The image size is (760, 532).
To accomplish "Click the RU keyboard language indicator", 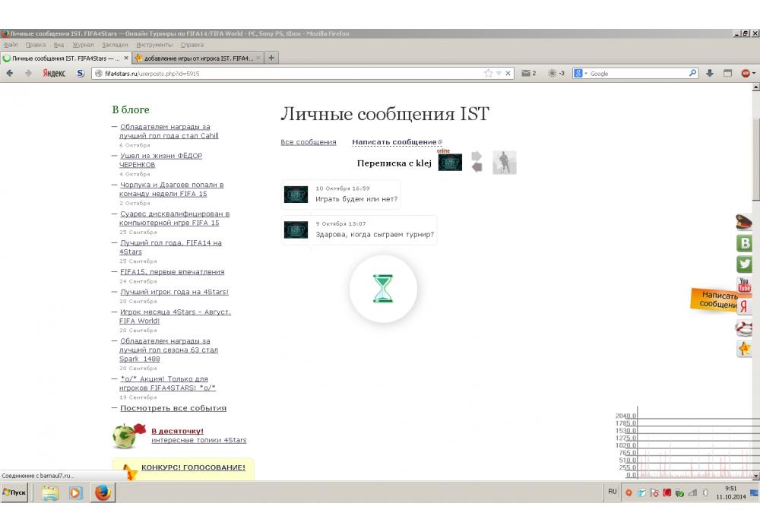I will point(613,492).
